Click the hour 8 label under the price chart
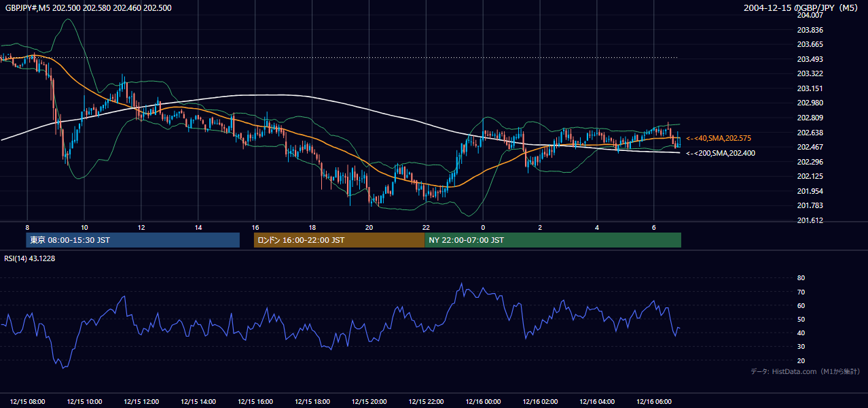This screenshot has height=408, width=868. [27, 227]
